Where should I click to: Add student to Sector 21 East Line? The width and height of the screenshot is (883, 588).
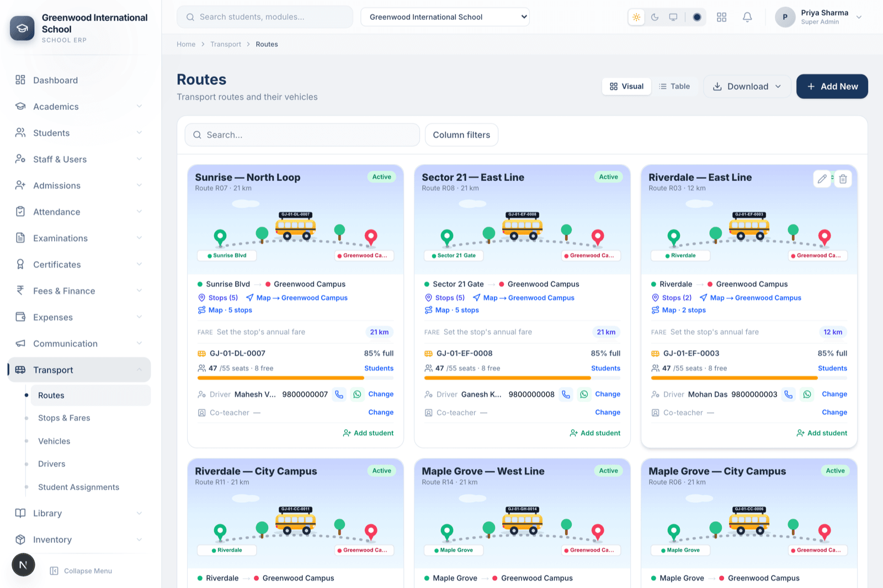pyautogui.click(x=595, y=433)
